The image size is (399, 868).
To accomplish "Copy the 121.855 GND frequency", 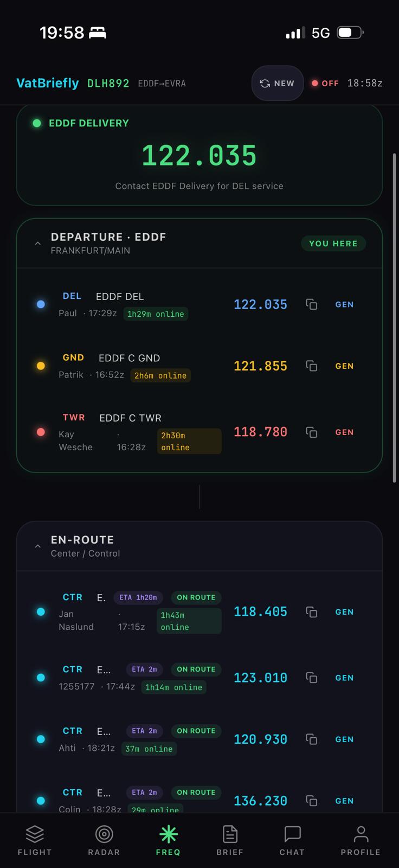I will click(312, 366).
